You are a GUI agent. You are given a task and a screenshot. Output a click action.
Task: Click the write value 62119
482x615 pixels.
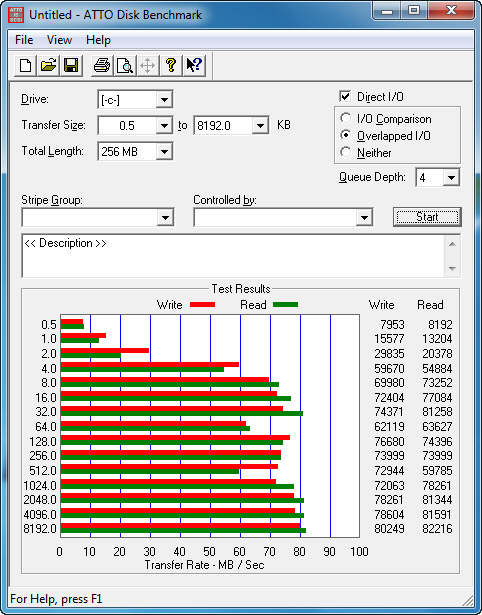[x=389, y=427]
